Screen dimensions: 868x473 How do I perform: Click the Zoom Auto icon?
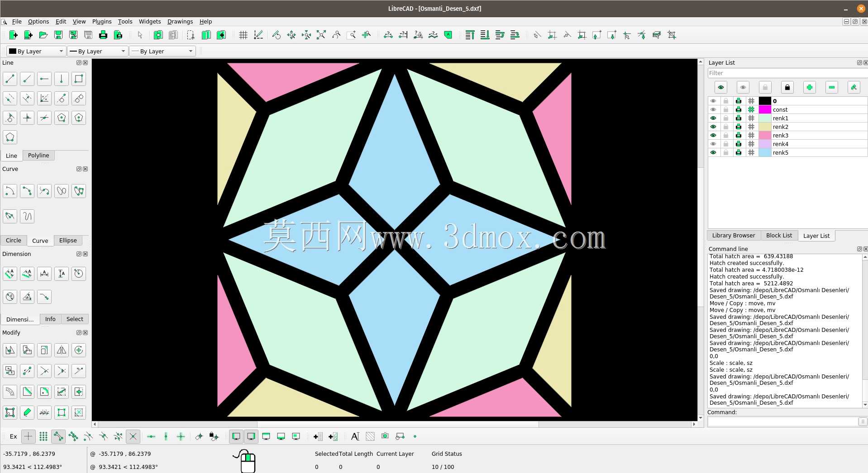321,35
